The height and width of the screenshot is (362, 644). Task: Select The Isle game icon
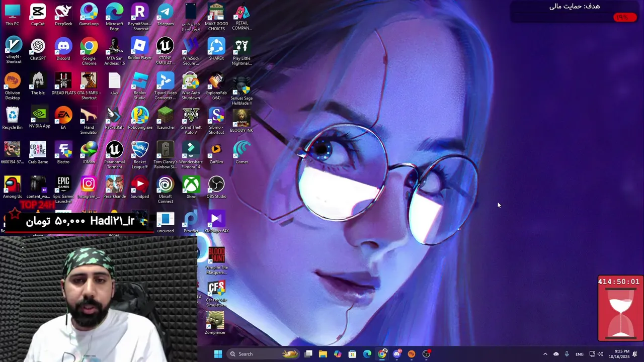coord(38,84)
